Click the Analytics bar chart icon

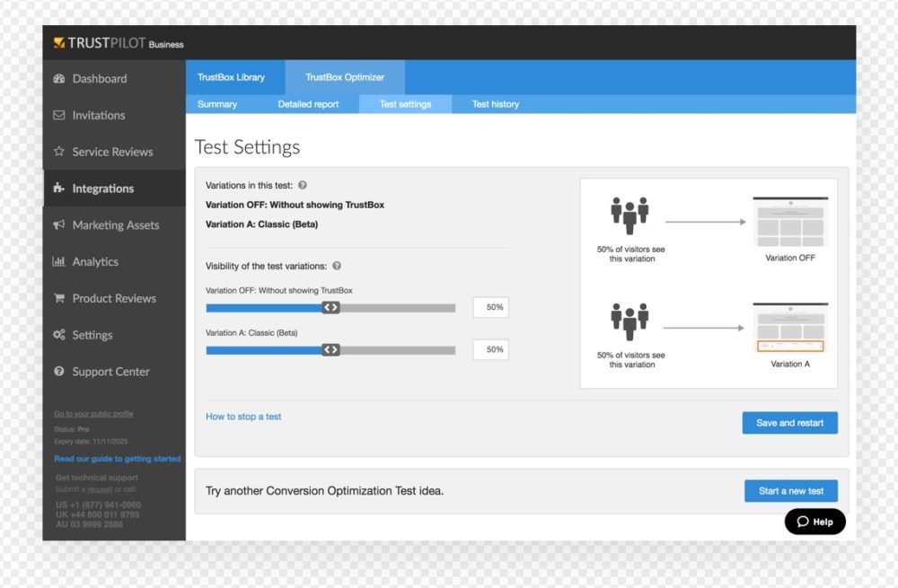click(x=59, y=262)
